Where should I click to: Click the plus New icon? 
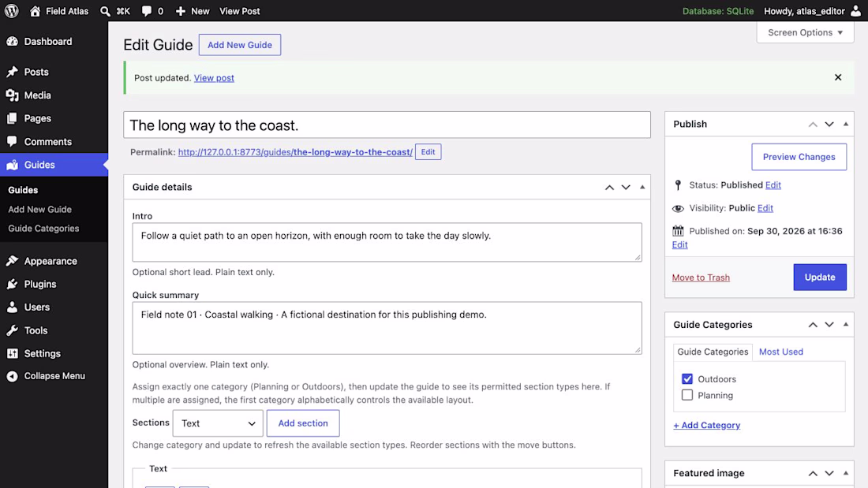tap(181, 11)
